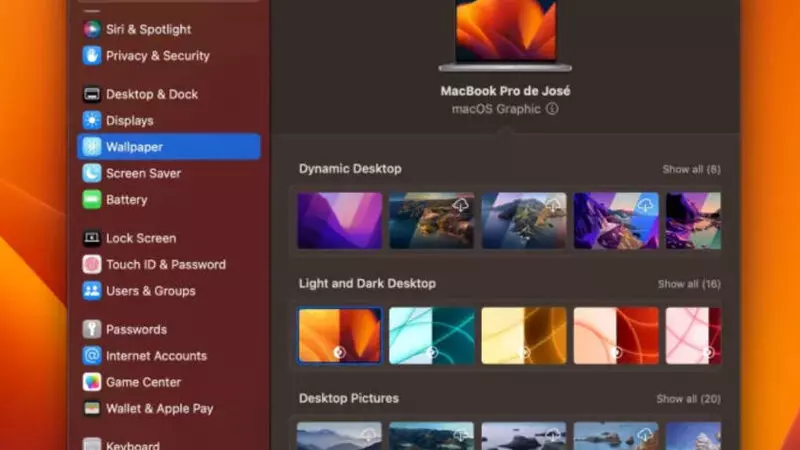Click the info icon beside macOS Graphic
800x450 pixels.
tap(552, 109)
